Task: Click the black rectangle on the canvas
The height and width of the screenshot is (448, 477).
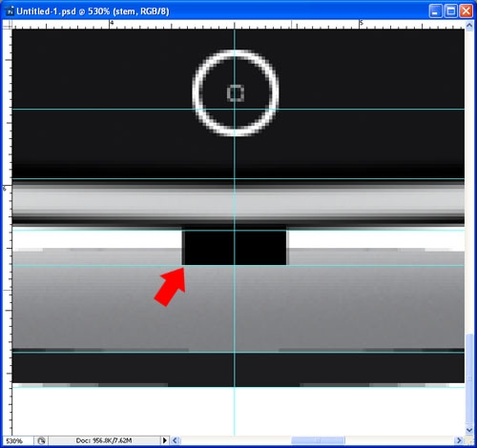Action: click(x=235, y=247)
